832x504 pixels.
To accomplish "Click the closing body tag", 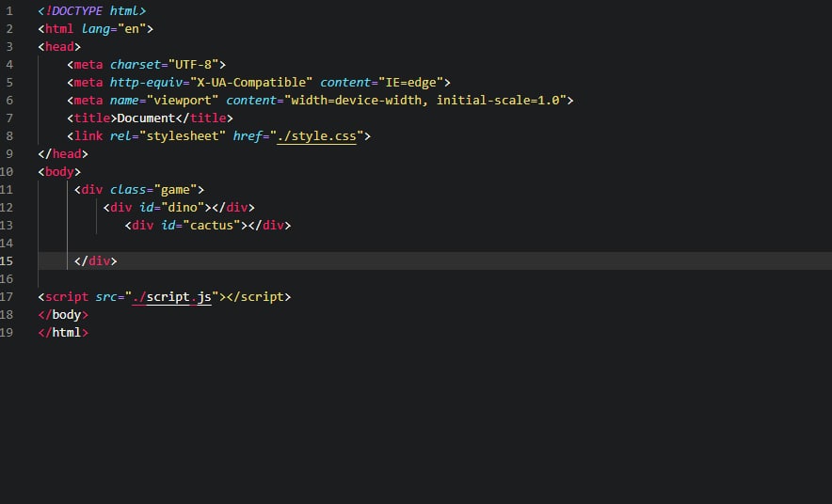I will point(63,315).
